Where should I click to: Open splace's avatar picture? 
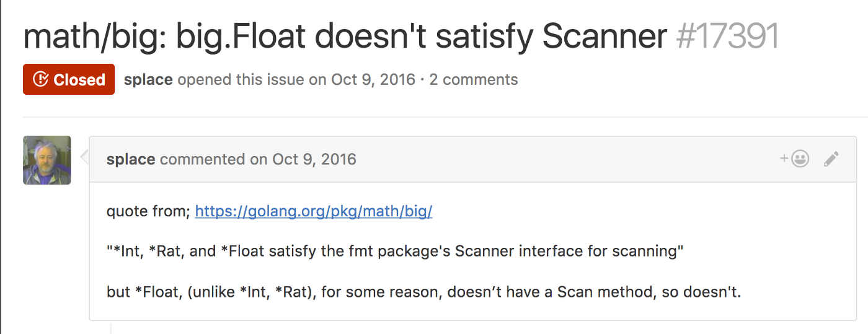[x=47, y=160]
